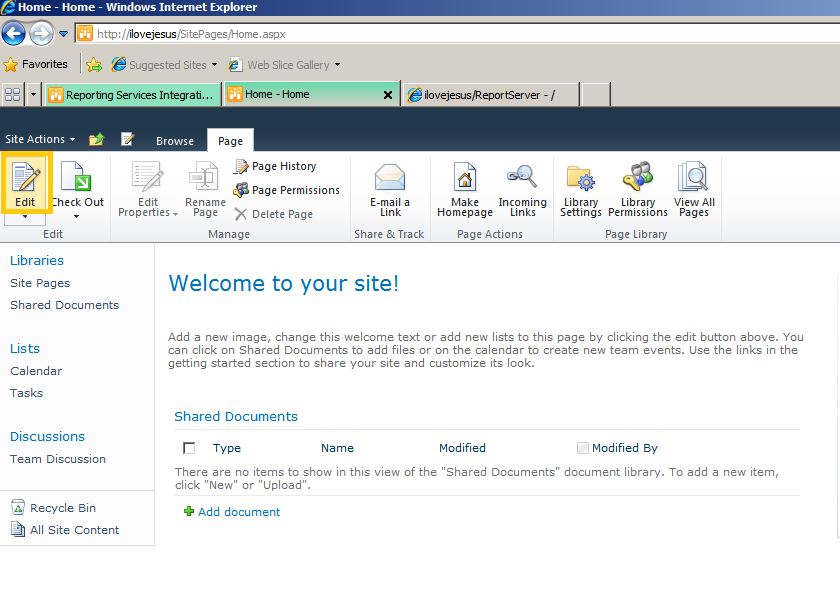Screen dimensions: 840x614
Task: Open the Shared Documents web part title
Action: [236, 416]
